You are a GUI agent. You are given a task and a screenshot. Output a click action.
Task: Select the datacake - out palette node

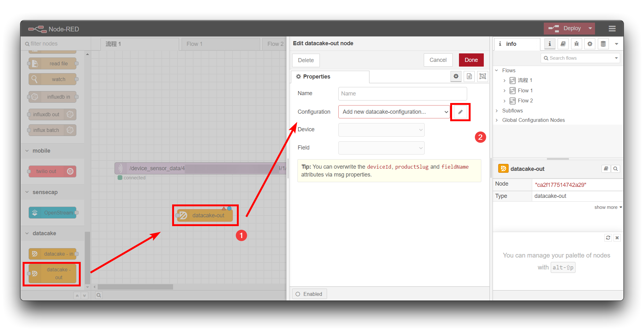(52, 273)
